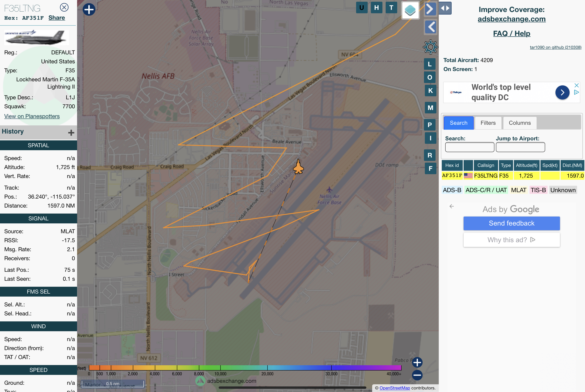Open the F-35 aircraft photo thumbnail
This screenshot has height=392, width=585.
tap(37, 37)
